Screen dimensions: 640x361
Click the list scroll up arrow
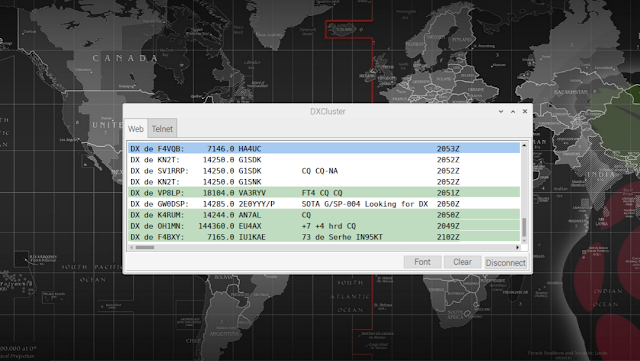pyautogui.click(x=524, y=145)
